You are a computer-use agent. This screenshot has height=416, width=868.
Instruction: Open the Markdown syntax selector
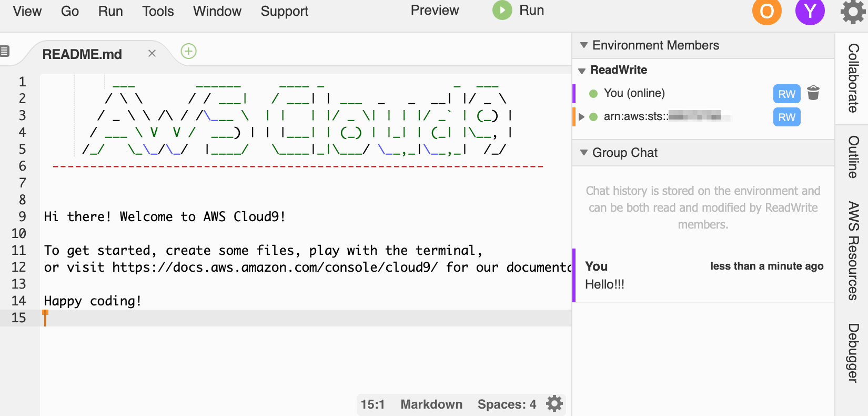tap(431, 404)
